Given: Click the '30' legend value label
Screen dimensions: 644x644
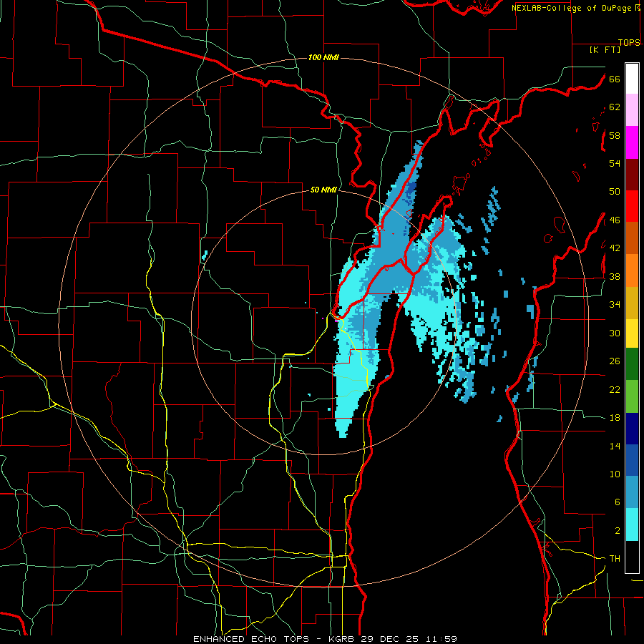Looking at the screenshot, I should tap(615, 333).
